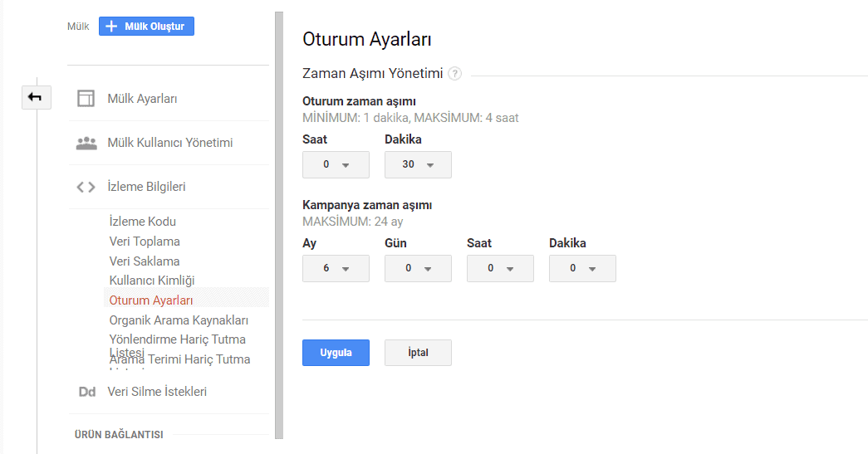Navigate to Kullanıcı Kimliği

point(152,281)
